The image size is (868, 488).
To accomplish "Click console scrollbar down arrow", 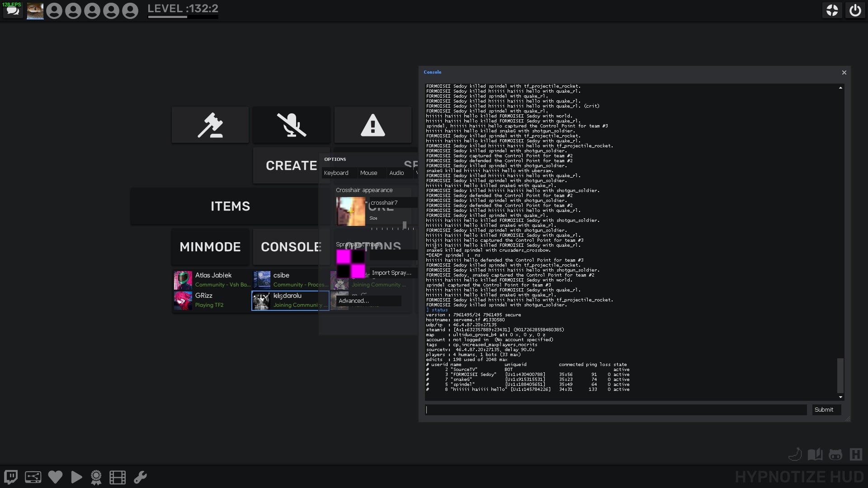I will click(x=840, y=397).
